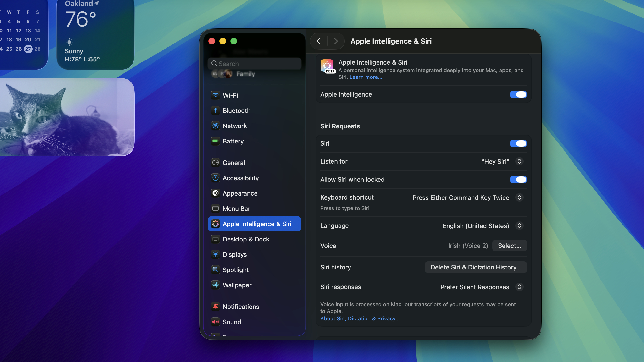Viewport: 644px width, 362px height.
Task: Disable the Siri toggle
Action: point(518,143)
